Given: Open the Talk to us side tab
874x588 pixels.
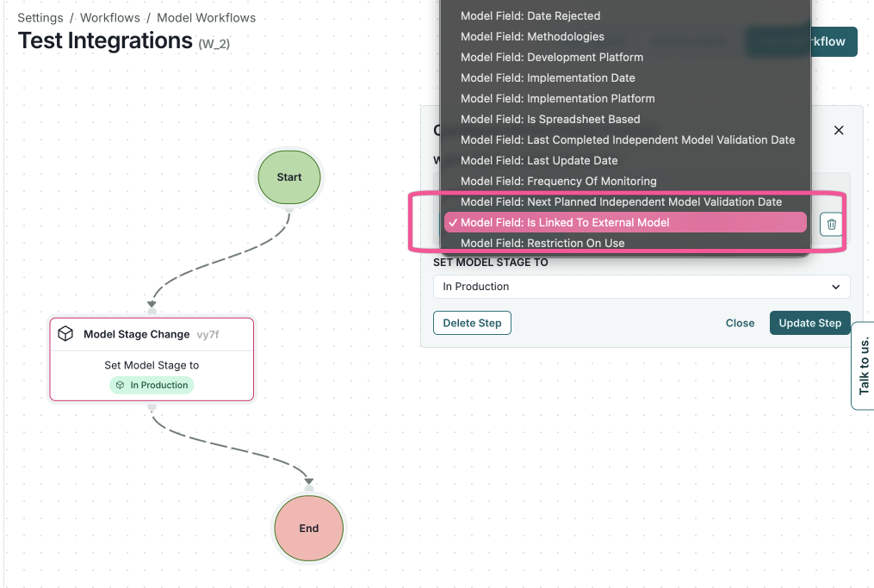Looking at the screenshot, I should point(865,365).
